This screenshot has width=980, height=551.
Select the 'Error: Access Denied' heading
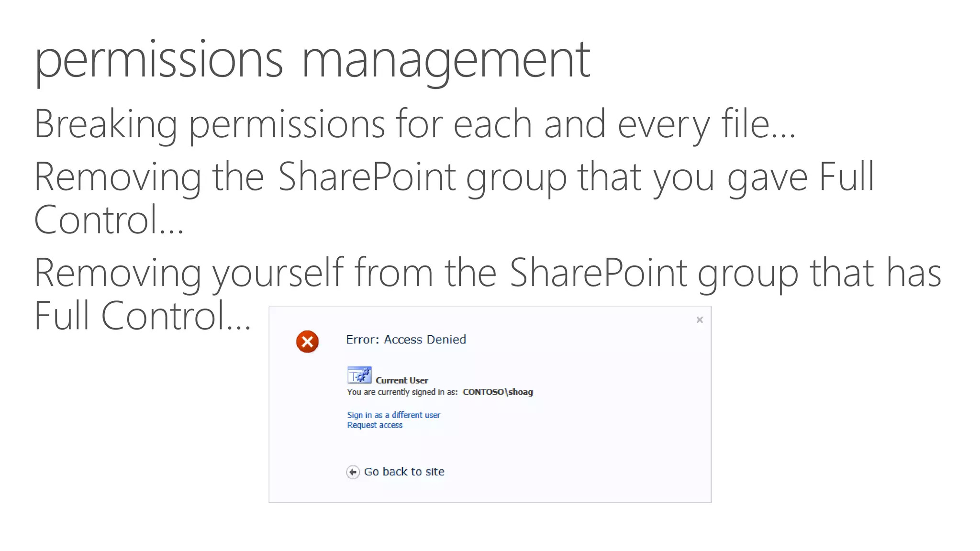[406, 340]
